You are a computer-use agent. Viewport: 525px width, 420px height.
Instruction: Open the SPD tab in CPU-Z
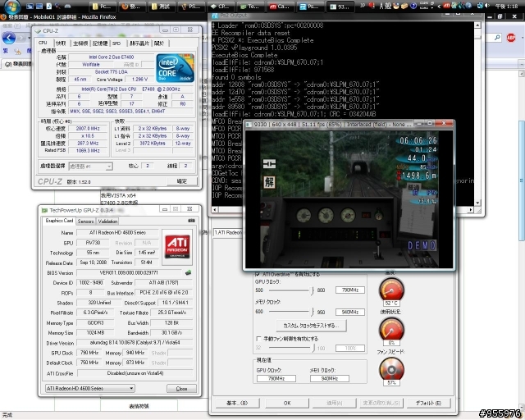[116, 43]
